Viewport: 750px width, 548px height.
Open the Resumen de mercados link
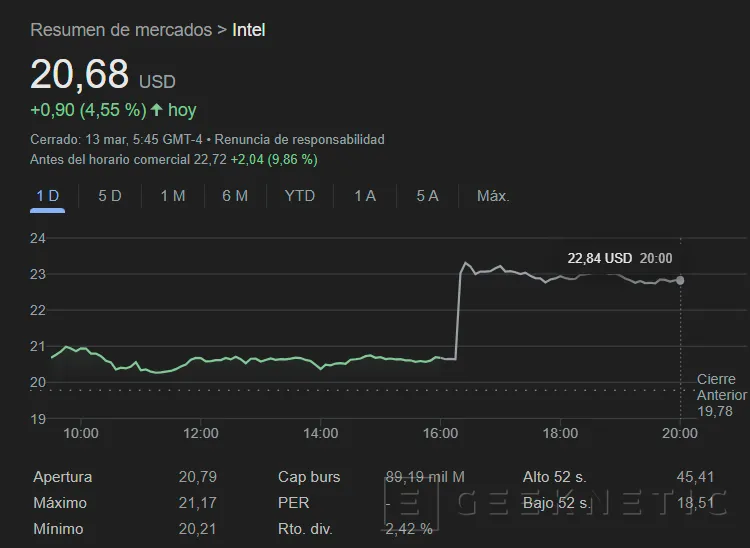[121, 30]
